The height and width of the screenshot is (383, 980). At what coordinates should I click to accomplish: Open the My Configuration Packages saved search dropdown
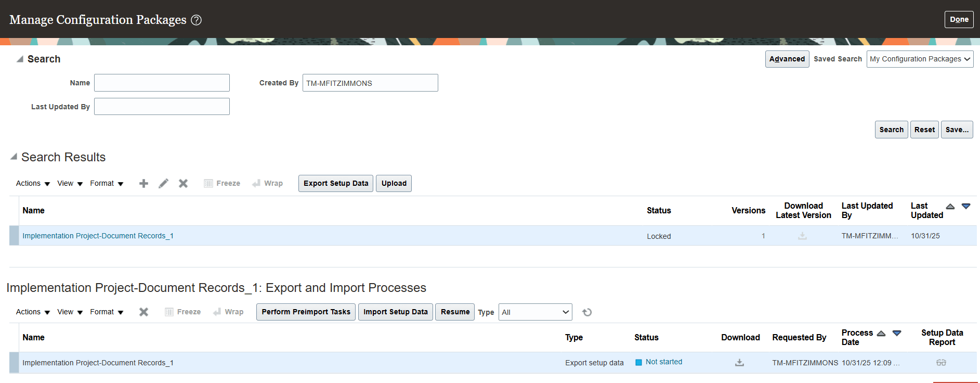pos(920,59)
